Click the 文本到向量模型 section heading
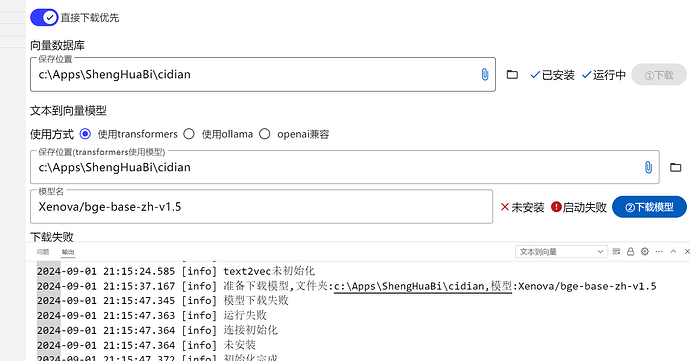 pyautogui.click(x=68, y=111)
